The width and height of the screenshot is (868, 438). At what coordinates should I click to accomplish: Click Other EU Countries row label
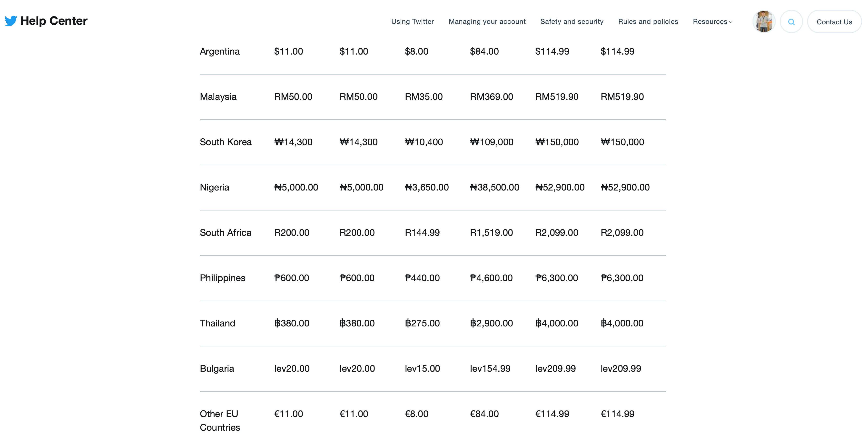[220, 420]
